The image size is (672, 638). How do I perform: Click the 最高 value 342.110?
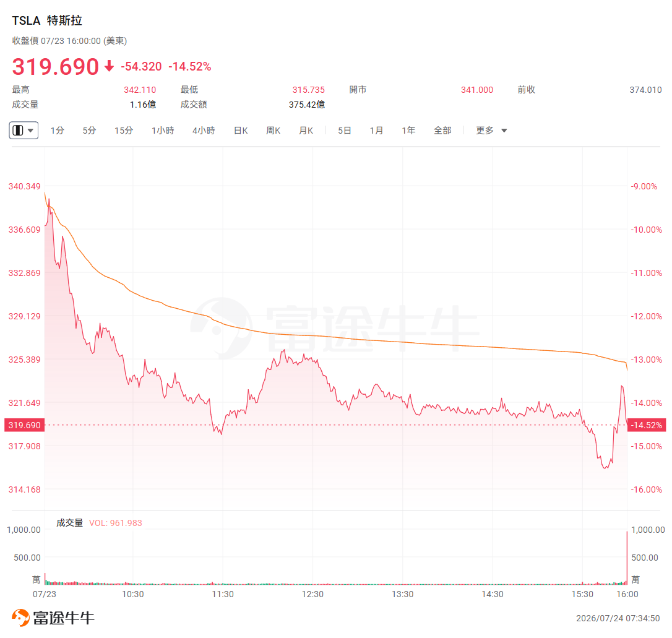click(140, 90)
